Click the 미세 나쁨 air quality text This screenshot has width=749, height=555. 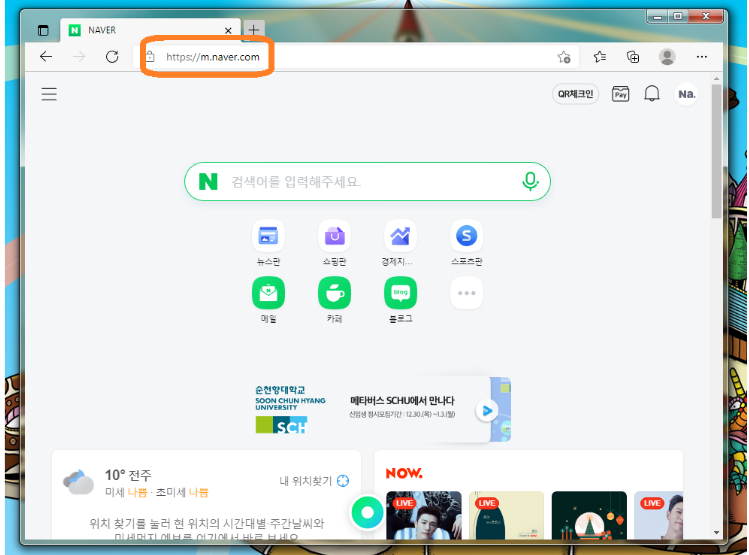126,492
